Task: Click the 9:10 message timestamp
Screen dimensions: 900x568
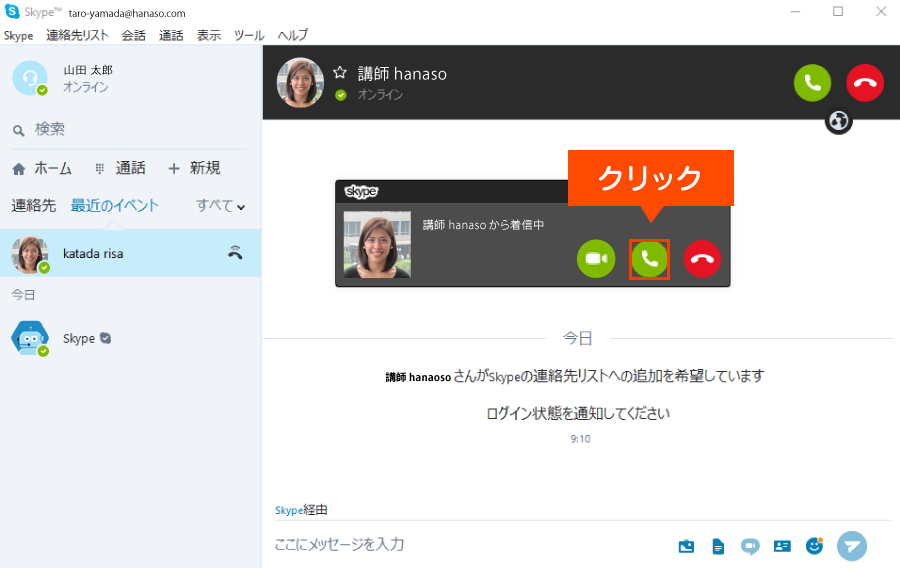Action: (580, 439)
